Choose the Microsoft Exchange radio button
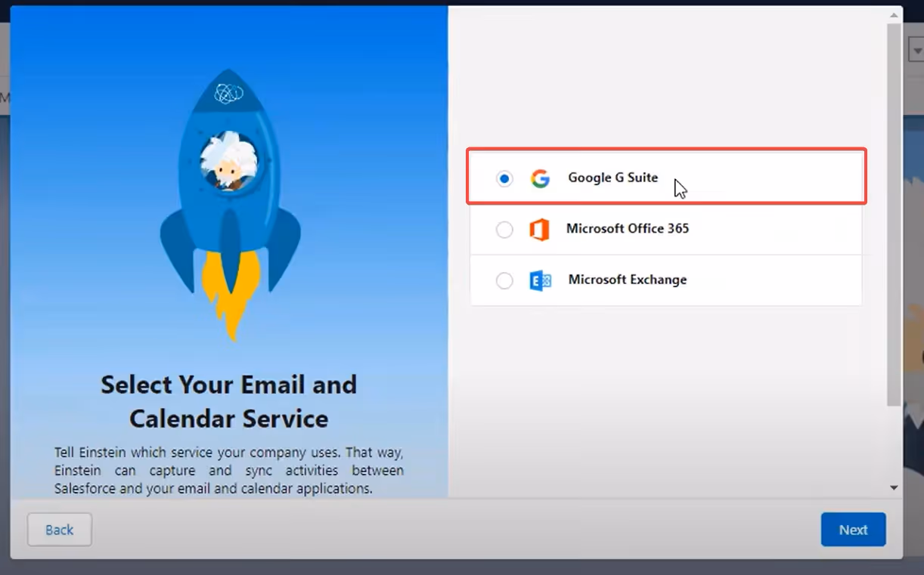This screenshot has height=575, width=924. point(504,281)
